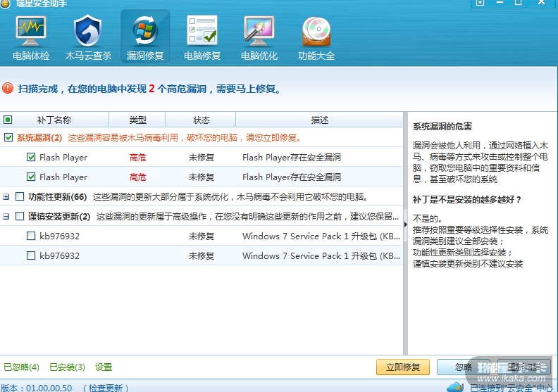The height and width of the screenshot is (392, 558).
Task: Click the 已连接到"云安全"中心 status text
Action: (512, 388)
